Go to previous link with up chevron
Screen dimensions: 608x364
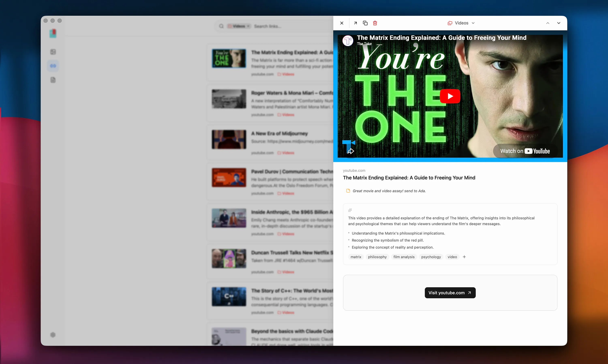coord(548,23)
